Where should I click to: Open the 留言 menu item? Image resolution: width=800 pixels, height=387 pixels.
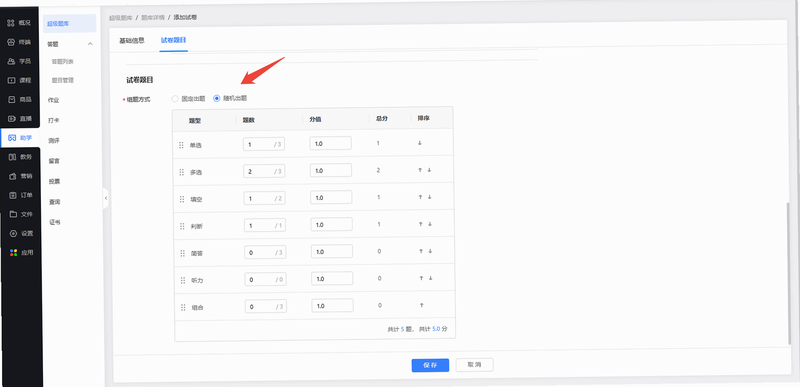(x=55, y=161)
